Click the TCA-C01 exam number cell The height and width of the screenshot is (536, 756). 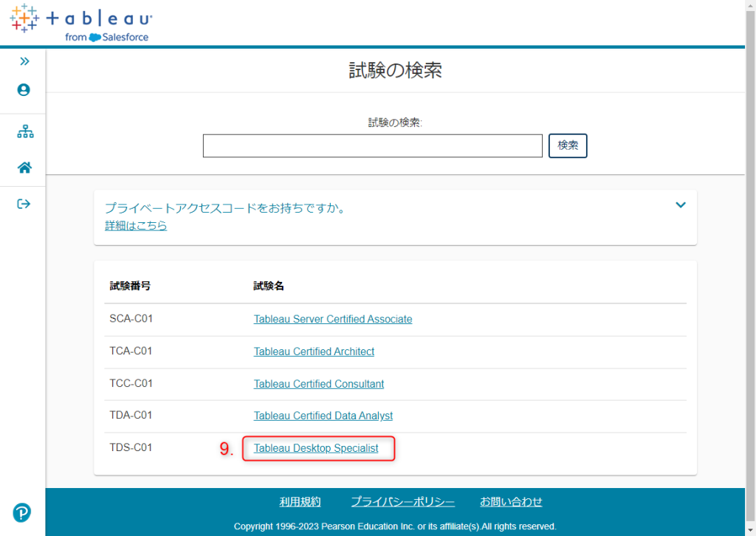(x=131, y=351)
